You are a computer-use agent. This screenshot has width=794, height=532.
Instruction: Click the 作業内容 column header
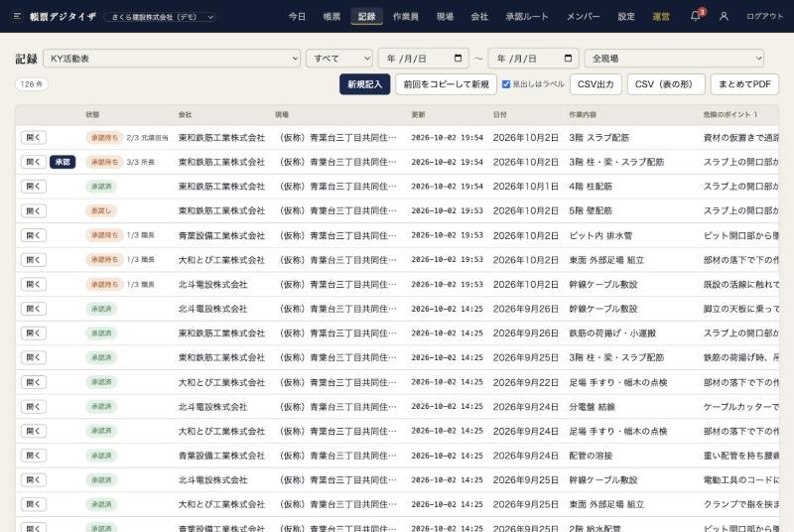[583, 115]
